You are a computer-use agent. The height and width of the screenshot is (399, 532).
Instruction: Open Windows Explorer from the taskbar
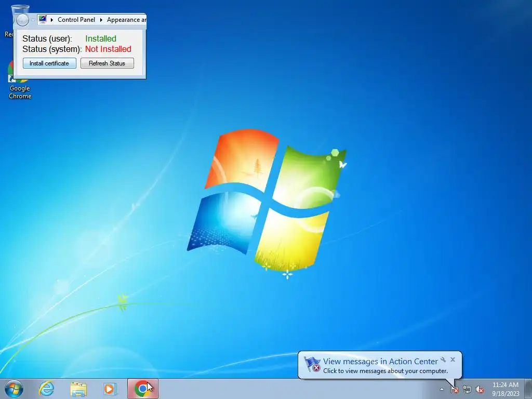tap(78, 389)
